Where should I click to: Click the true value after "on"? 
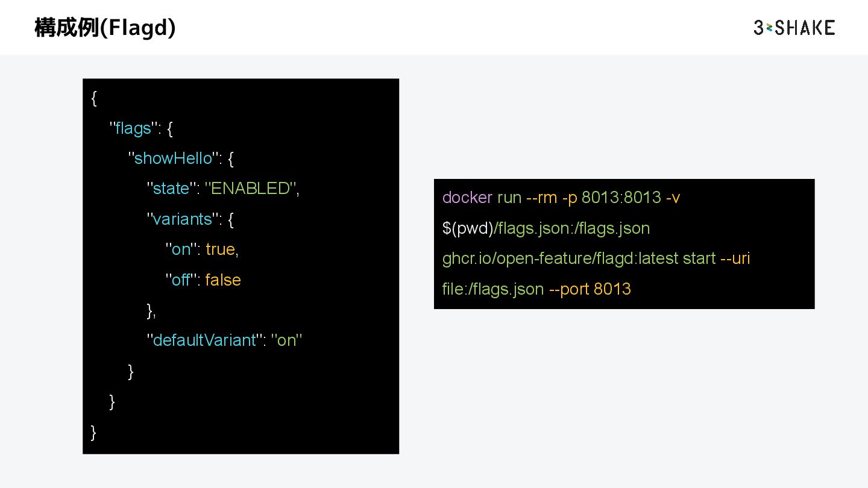tap(220, 249)
